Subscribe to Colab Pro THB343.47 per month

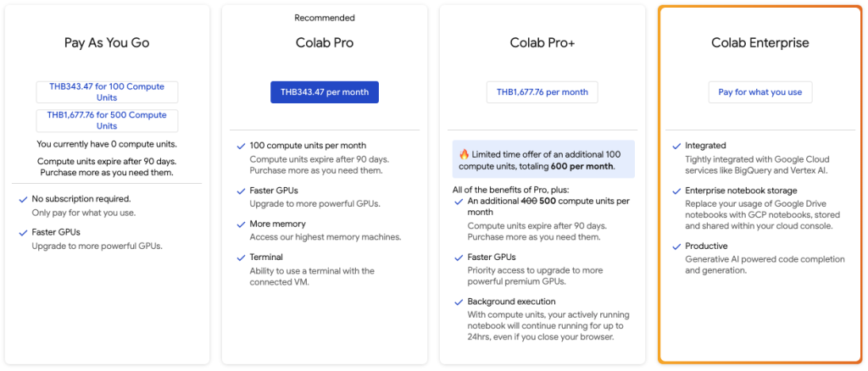(325, 91)
